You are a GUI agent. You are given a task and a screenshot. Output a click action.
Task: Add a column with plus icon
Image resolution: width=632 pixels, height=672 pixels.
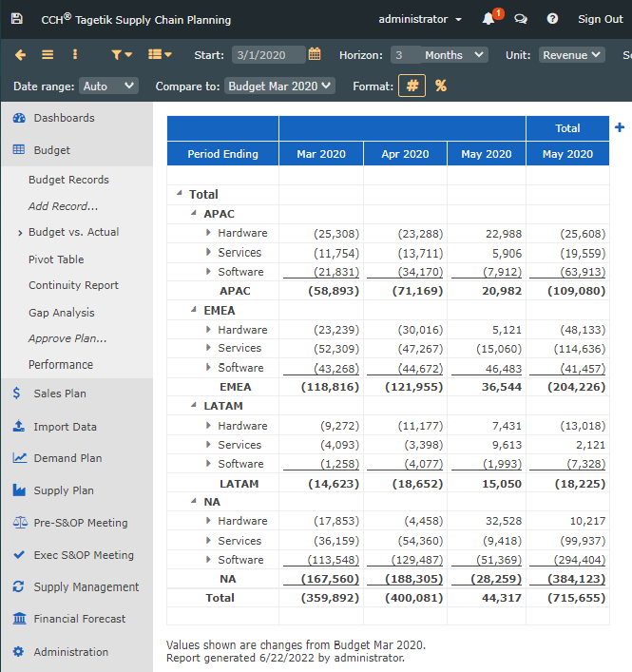click(619, 127)
